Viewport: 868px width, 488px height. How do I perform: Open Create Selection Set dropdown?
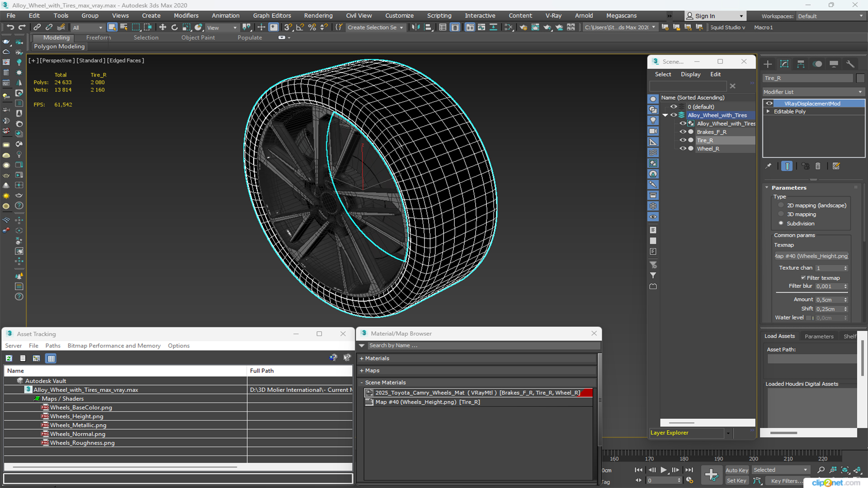coord(375,28)
